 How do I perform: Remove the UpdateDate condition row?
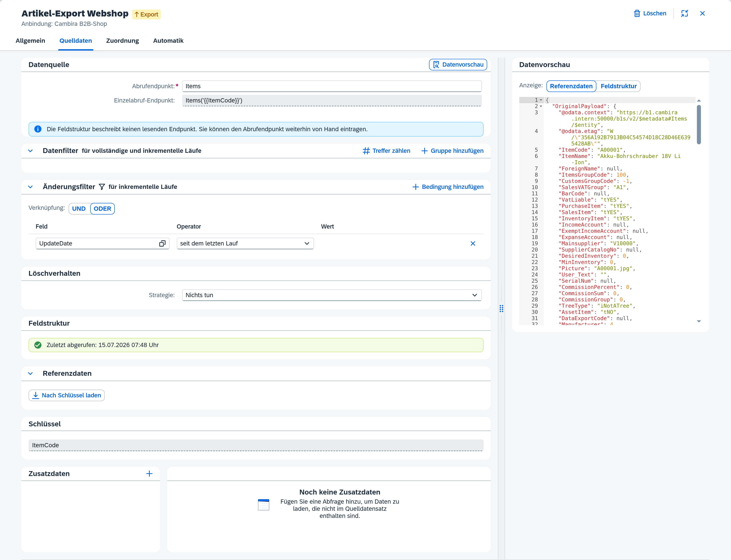(x=472, y=243)
